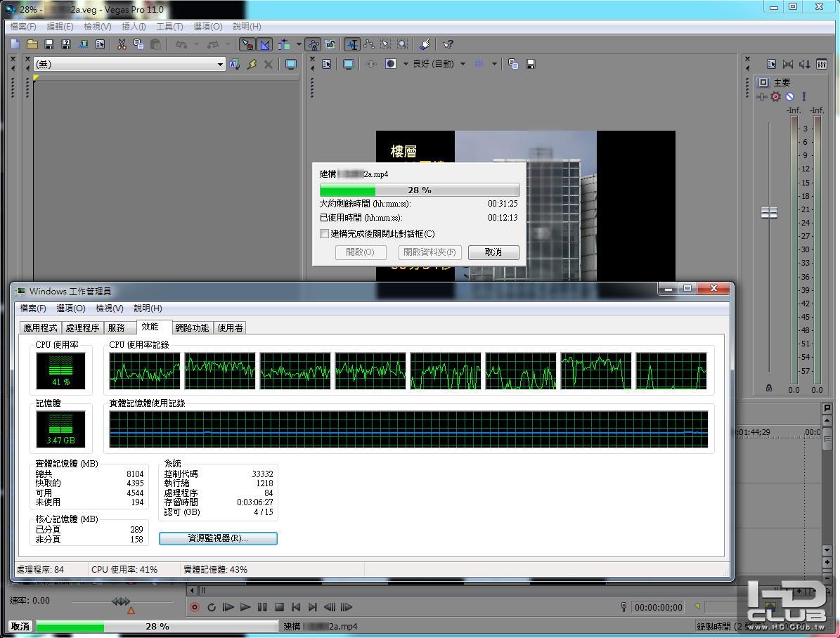
Task: Click Master bus FX icon
Action: tap(761, 97)
